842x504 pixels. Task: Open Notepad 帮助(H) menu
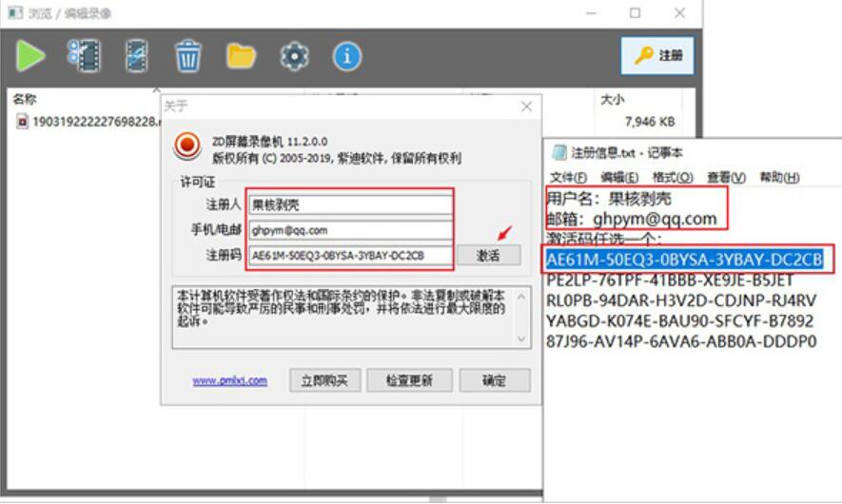[779, 177]
